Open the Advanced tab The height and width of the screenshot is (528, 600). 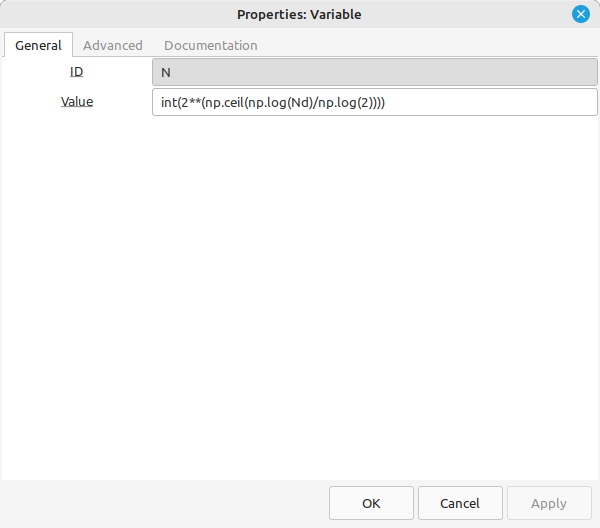click(x=113, y=45)
